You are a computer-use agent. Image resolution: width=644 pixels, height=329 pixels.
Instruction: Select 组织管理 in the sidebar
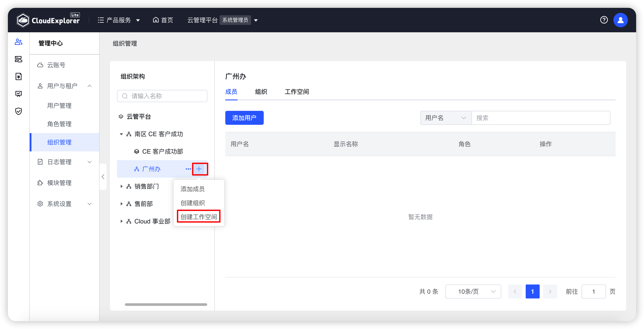(x=64, y=142)
